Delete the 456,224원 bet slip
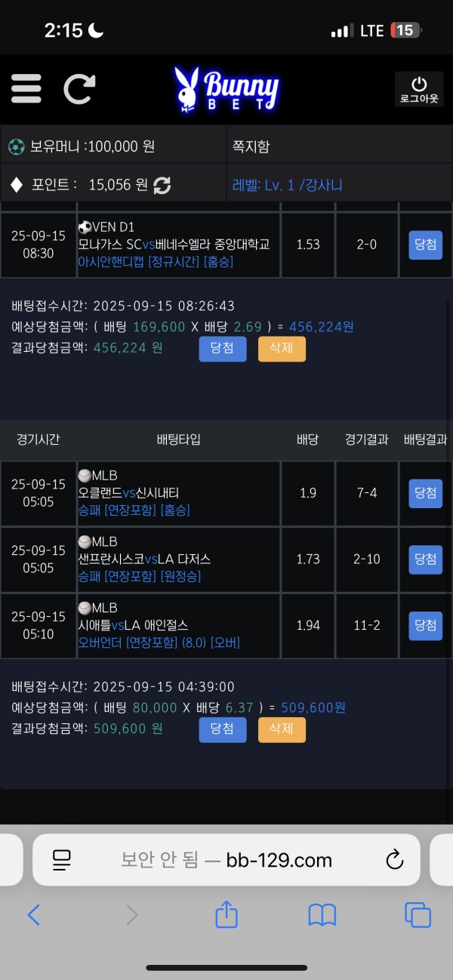Image resolution: width=453 pixels, height=980 pixels. point(282,348)
